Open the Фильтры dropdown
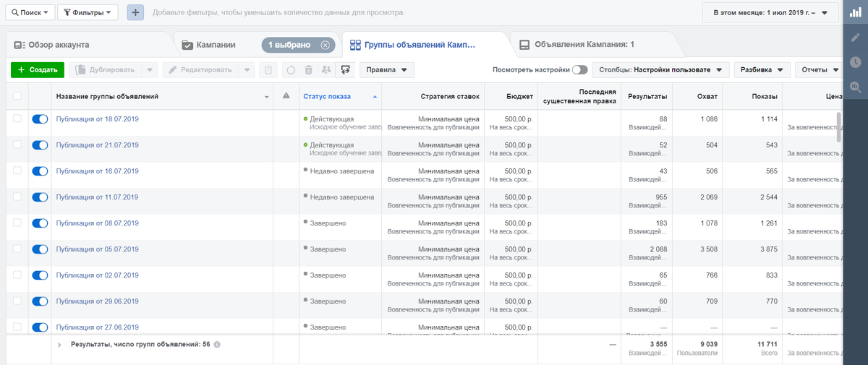Image resolution: width=868 pixels, height=365 pixels. pos(87,12)
